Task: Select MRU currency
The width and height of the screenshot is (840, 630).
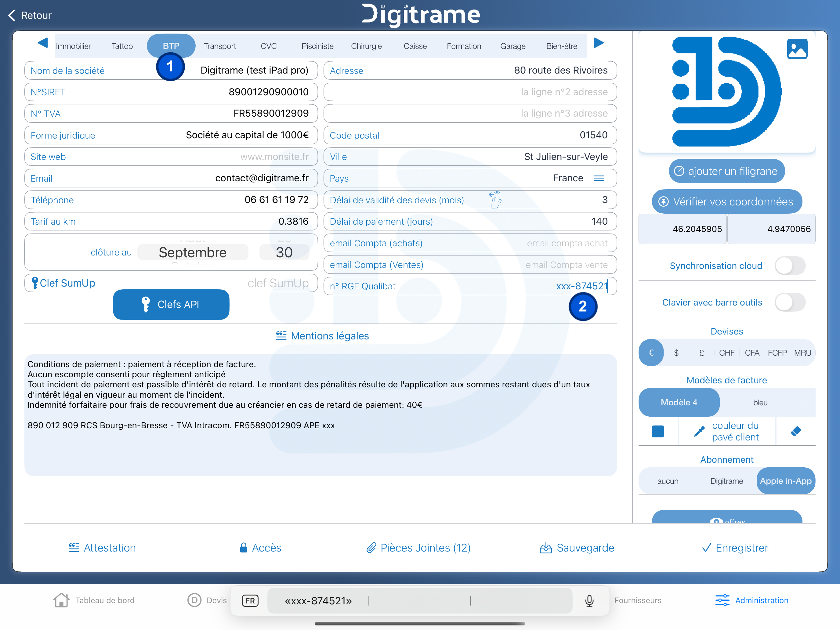Action: (x=802, y=353)
